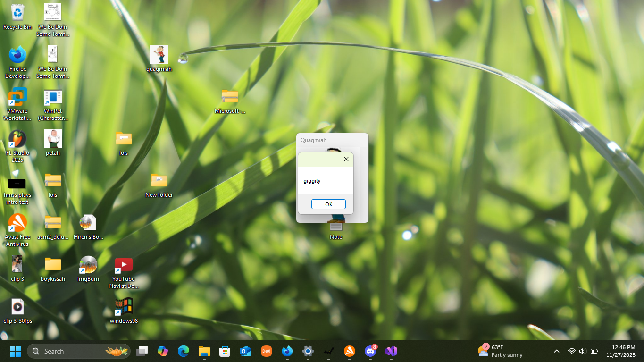644x362 pixels.
Task: Select the Hiren's Boot desktop file
Action: 88,227
